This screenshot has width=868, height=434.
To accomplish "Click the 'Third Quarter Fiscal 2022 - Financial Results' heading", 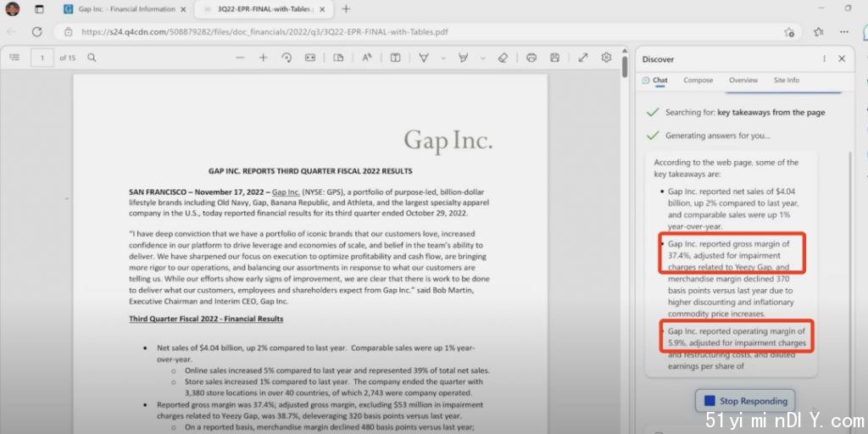I will [206, 319].
